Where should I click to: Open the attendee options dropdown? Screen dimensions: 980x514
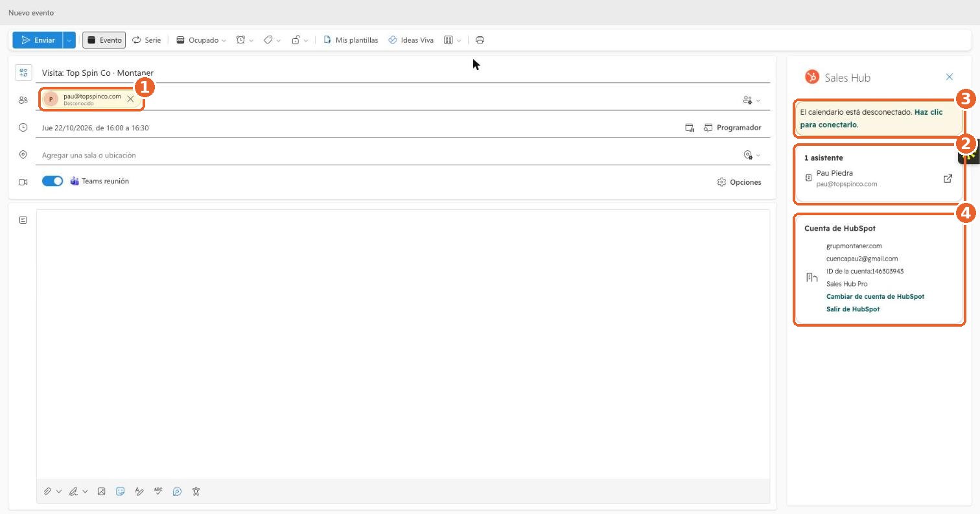pyautogui.click(x=752, y=100)
